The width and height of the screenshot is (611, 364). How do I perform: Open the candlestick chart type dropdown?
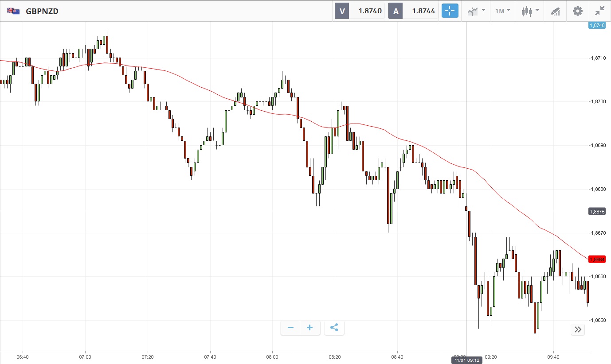(x=530, y=11)
